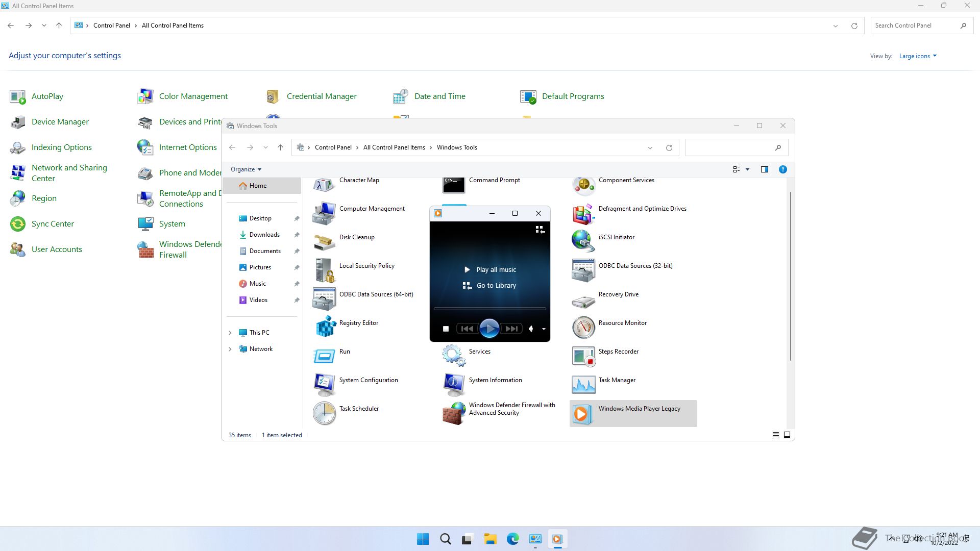Image resolution: width=980 pixels, height=551 pixels.
Task: Click the Windows Tools search box
Action: [730, 147]
